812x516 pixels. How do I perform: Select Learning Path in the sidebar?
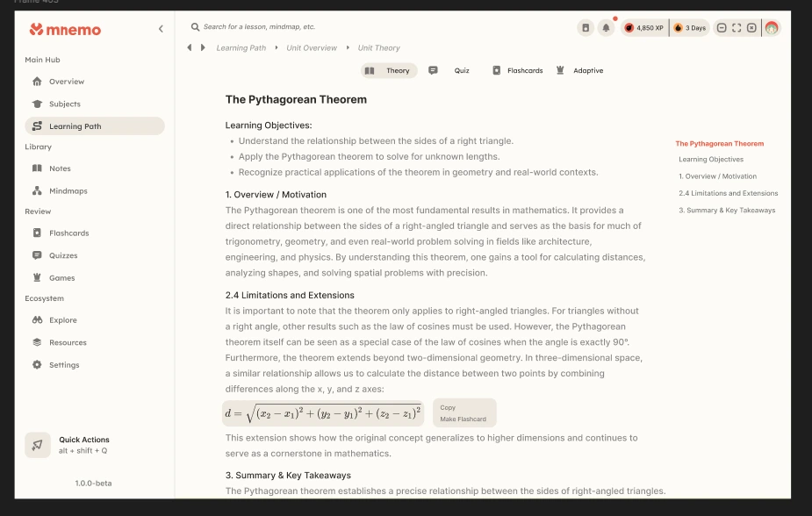point(95,126)
